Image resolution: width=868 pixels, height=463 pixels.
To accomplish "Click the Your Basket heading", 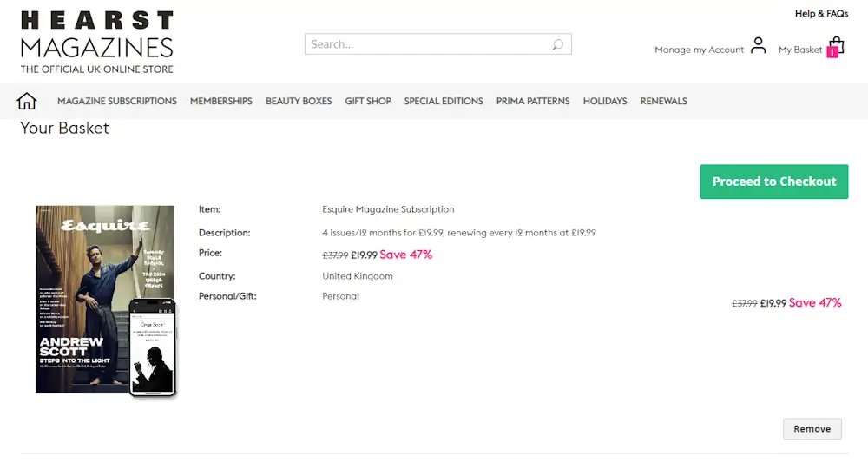I will 64,128.
